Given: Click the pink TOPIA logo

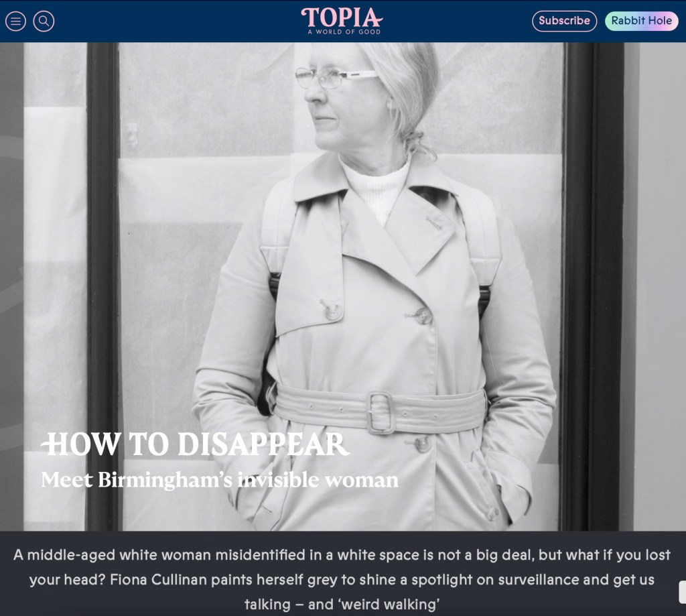Looking at the screenshot, I should [342, 17].
